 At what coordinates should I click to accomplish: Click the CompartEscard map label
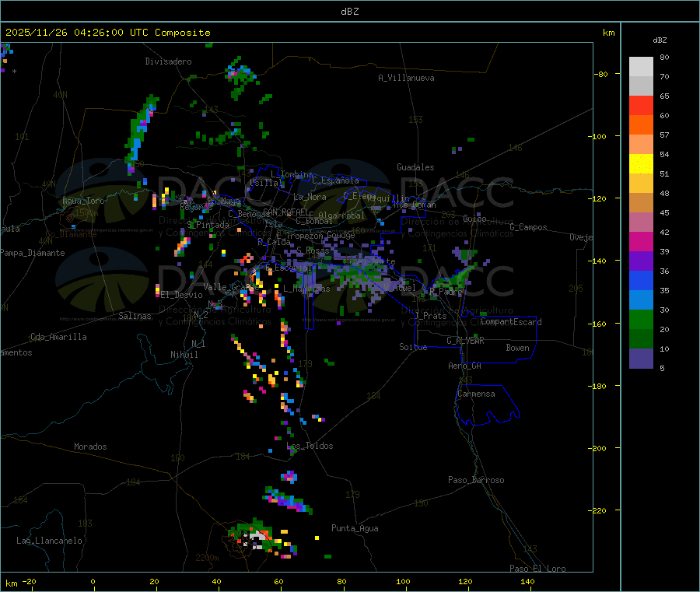(x=511, y=321)
